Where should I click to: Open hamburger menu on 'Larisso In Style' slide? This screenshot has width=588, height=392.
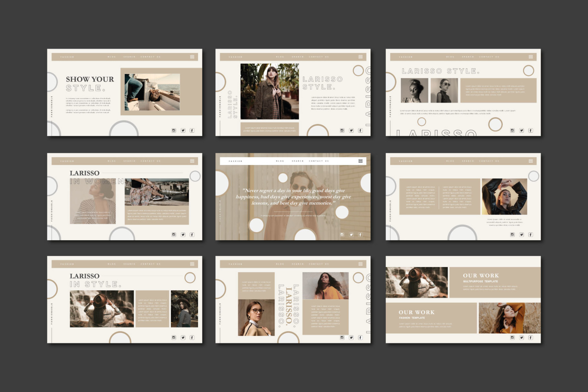[192, 264]
